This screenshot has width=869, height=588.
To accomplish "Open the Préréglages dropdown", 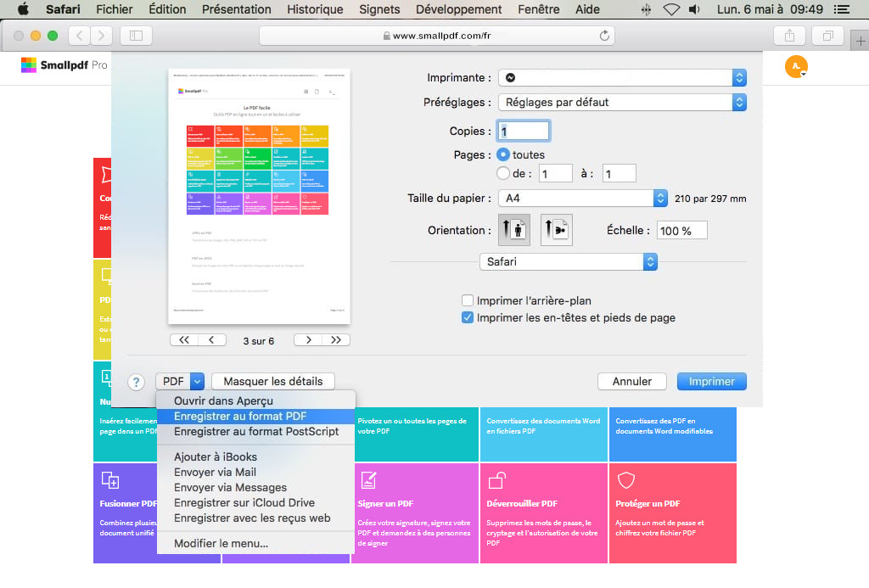I will [622, 102].
